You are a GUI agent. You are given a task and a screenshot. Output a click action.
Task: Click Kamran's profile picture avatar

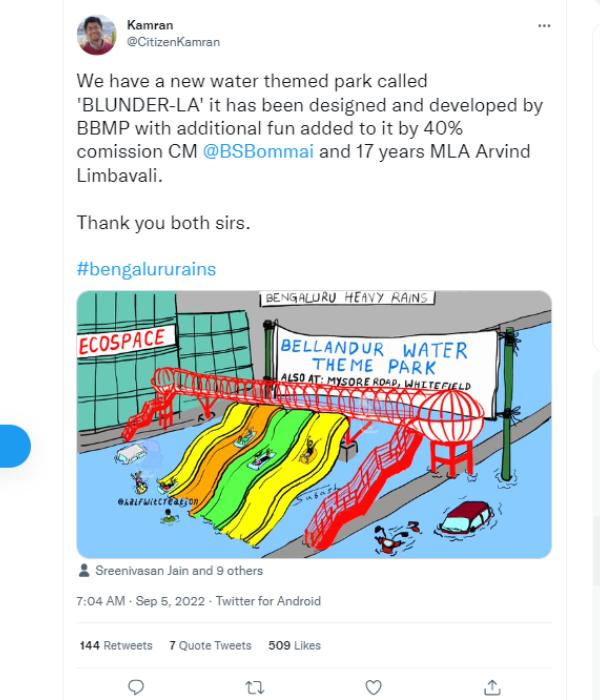(x=97, y=35)
